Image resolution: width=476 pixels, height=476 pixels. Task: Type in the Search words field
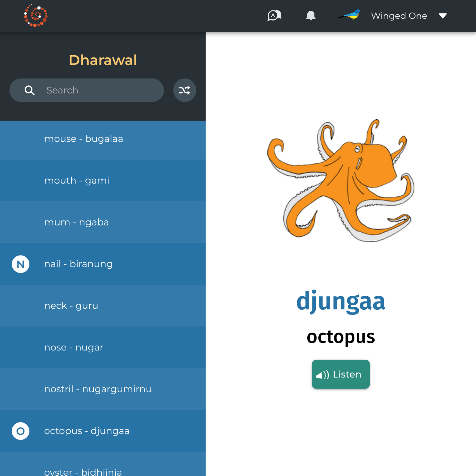101,90
